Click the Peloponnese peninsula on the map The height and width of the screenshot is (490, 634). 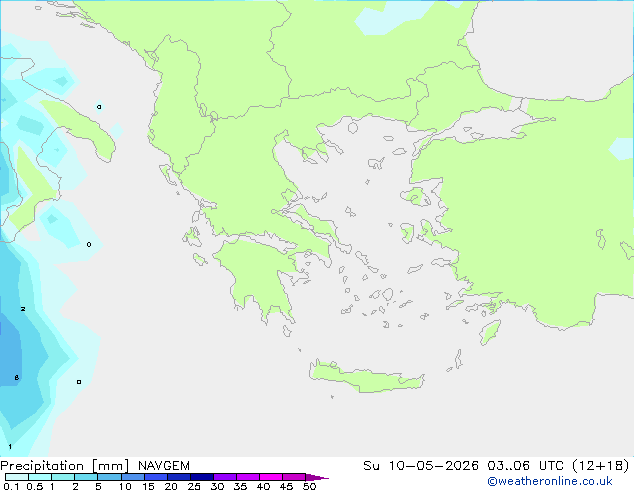259,275
